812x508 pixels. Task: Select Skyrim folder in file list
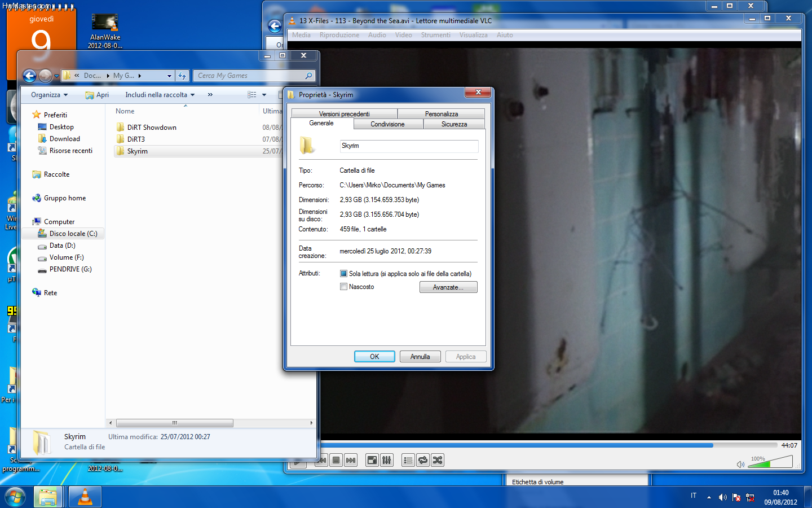pyautogui.click(x=137, y=151)
